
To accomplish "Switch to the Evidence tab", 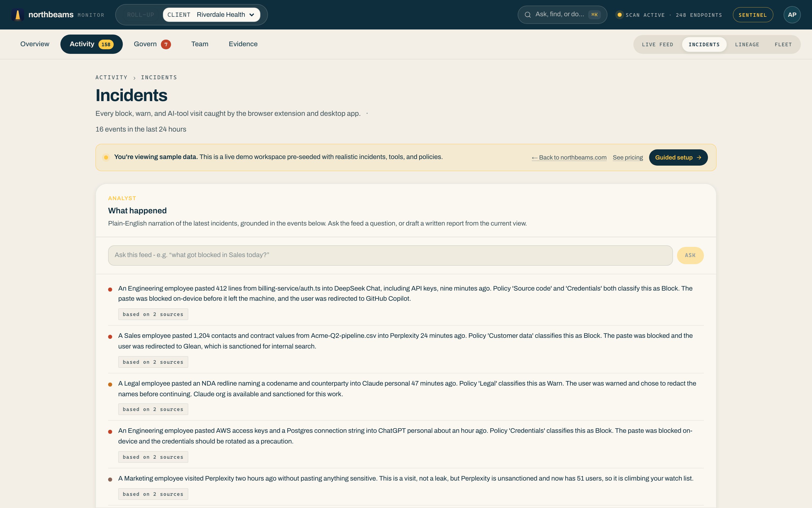I will pyautogui.click(x=243, y=44).
